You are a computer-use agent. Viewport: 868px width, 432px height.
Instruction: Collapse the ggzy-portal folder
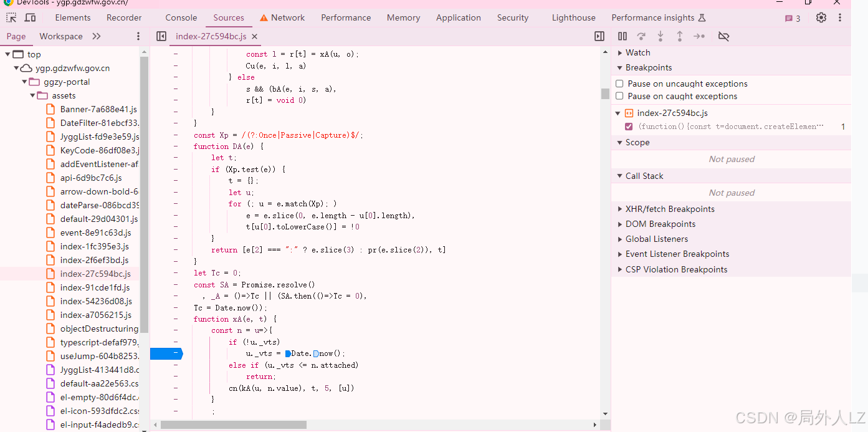[x=24, y=82]
